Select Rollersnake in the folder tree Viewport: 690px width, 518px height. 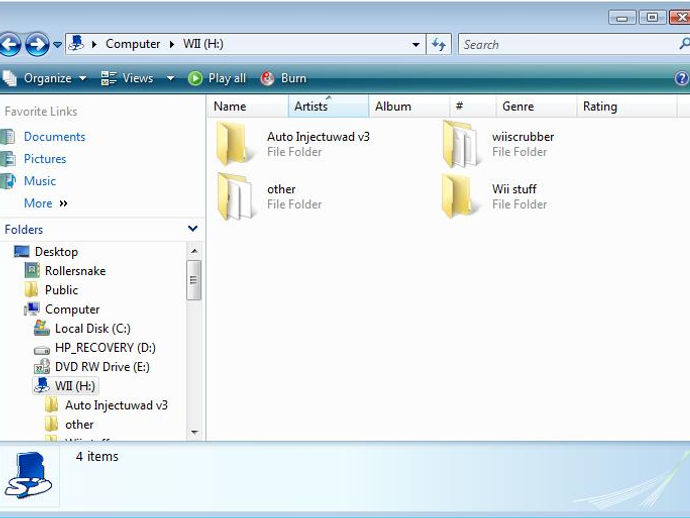tap(75, 271)
